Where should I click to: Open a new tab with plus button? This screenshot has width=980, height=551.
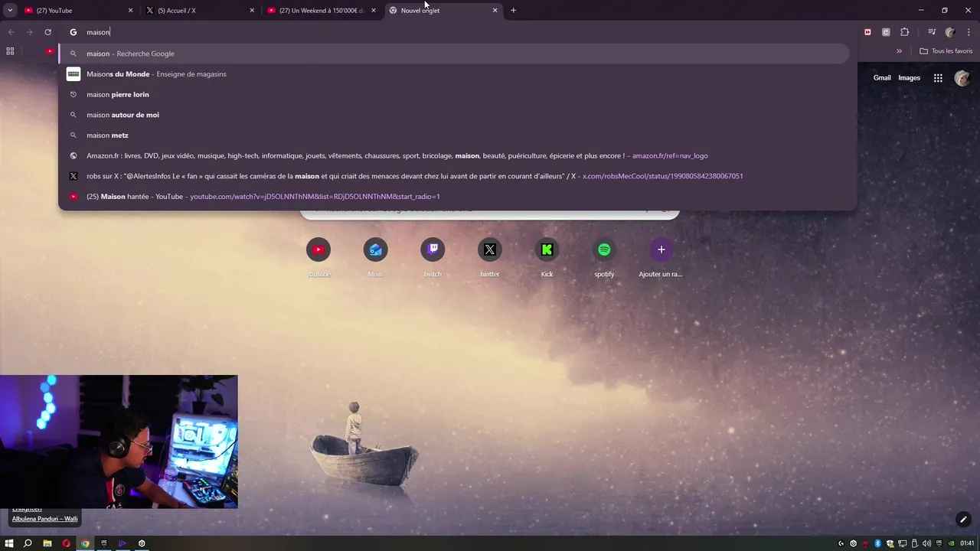click(513, 11)
